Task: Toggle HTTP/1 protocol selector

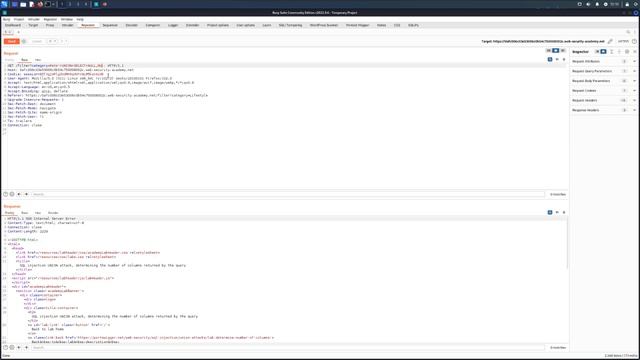Action: pos(623,41)
